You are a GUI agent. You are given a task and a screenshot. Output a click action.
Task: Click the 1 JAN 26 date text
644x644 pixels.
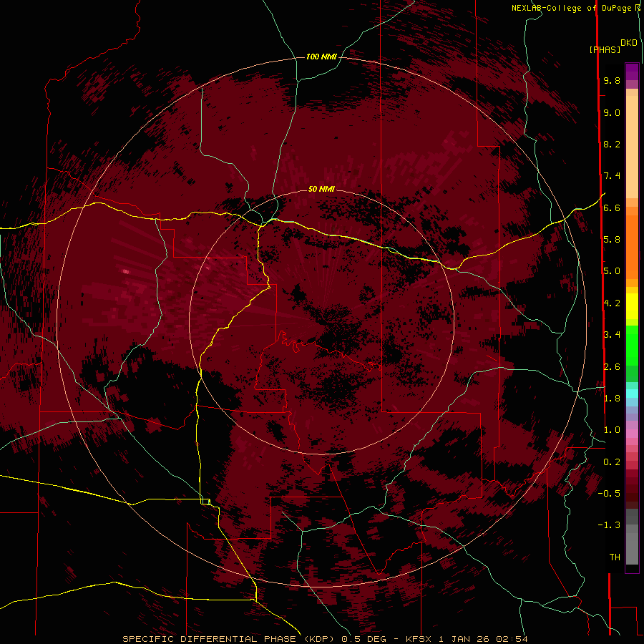[x=466, y=639]
